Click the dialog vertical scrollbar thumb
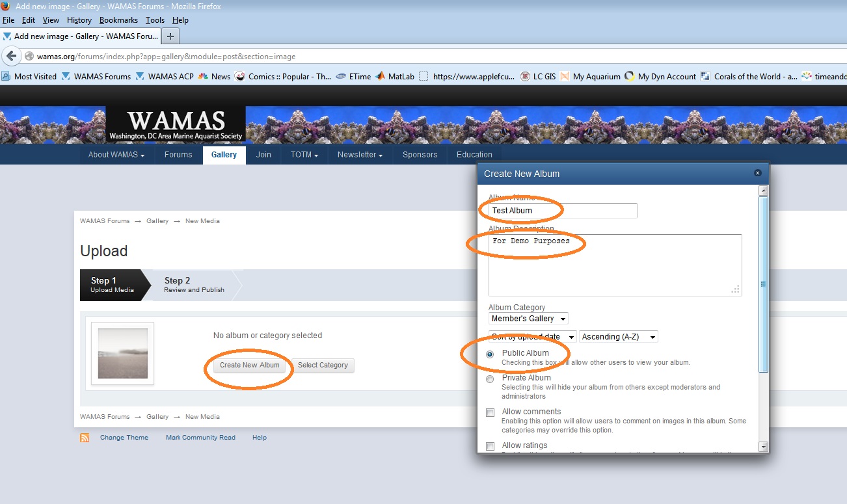The height and width of the screenshot is (504, 847). coord(764,284)
